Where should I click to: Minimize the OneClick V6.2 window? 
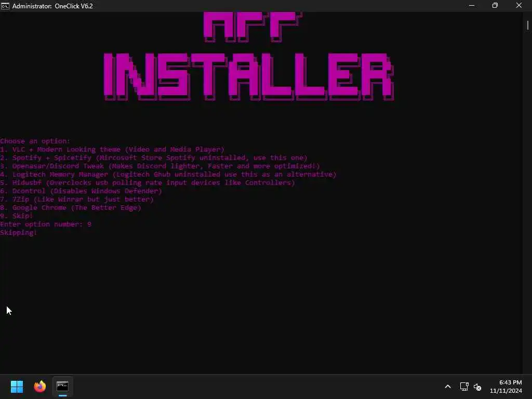click(x=472, y=5)
